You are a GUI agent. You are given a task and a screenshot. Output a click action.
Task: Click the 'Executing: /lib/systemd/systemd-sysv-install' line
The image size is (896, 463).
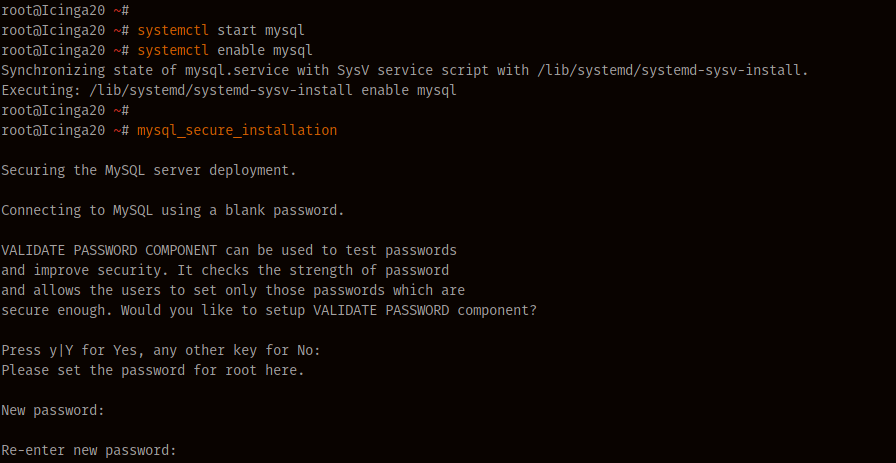(229, 90)
